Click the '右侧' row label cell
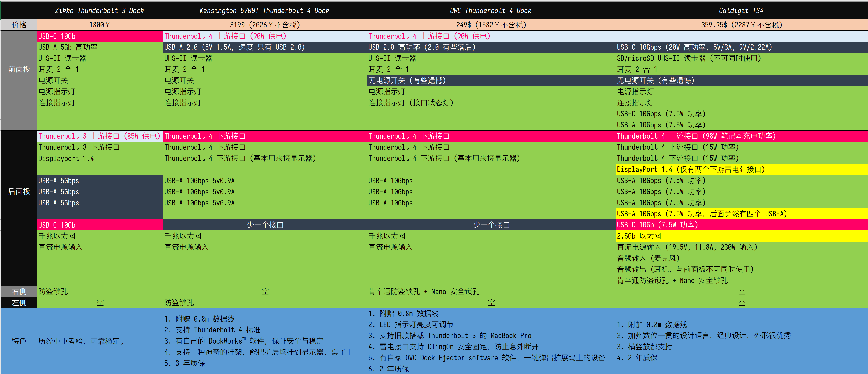Viewport: 868px width, 374px height. point(19,291)
